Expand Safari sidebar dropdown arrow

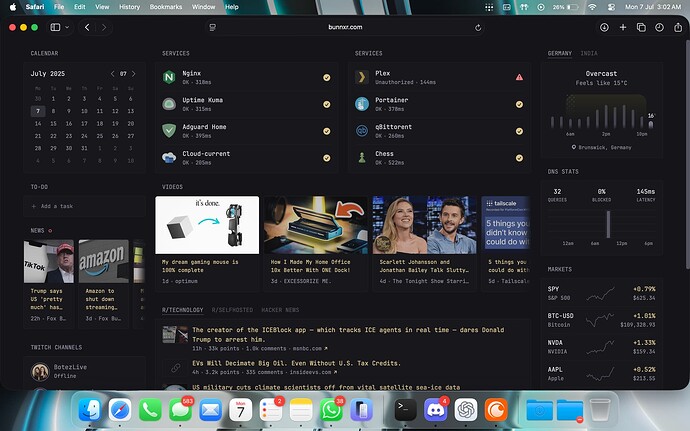(x=66, y=28)
